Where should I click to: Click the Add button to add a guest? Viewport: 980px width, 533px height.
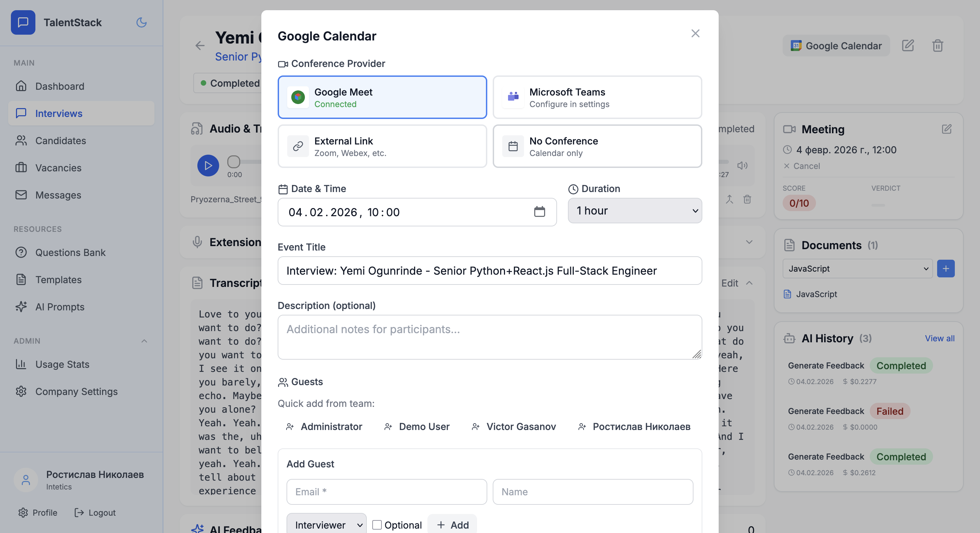coord(452,525)
